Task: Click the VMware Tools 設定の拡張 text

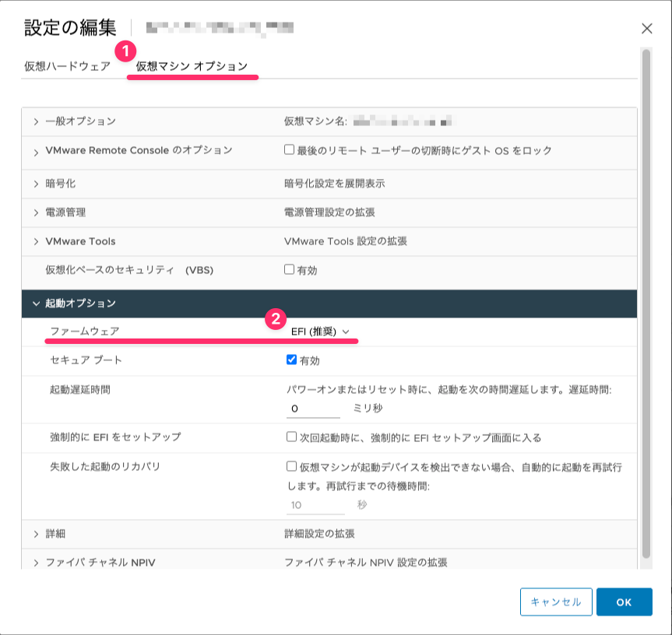Action: click(346, 241)
